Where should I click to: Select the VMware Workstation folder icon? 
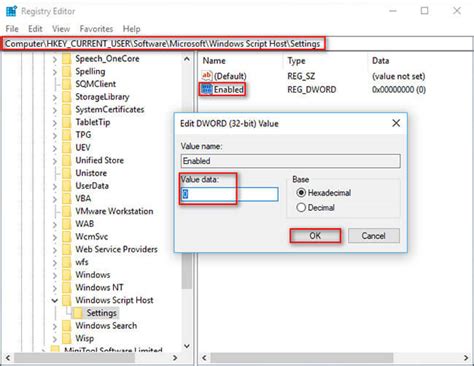pos(67,211)
